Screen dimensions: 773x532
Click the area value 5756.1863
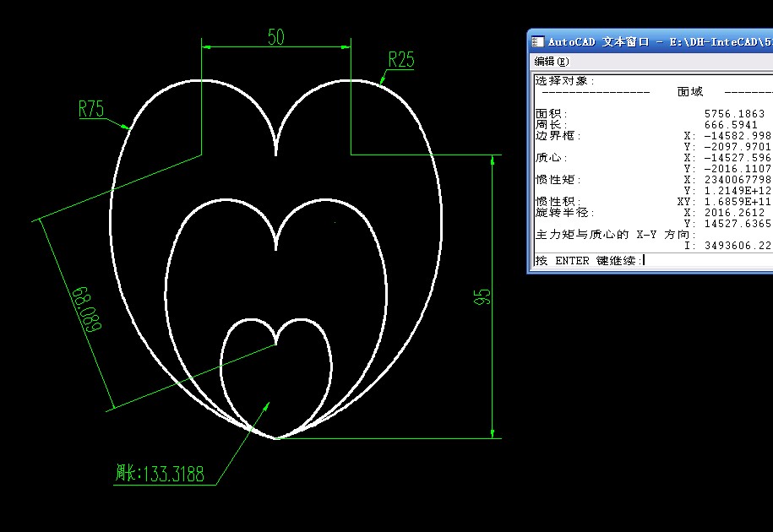(x=734, y=114)
